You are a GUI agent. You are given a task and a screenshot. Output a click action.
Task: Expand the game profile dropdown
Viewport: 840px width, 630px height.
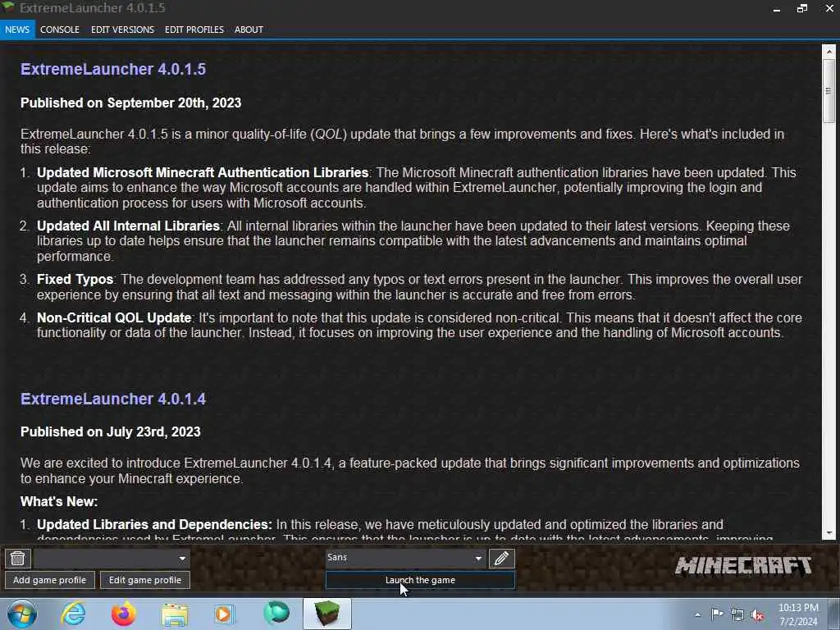tap(112, 558)
